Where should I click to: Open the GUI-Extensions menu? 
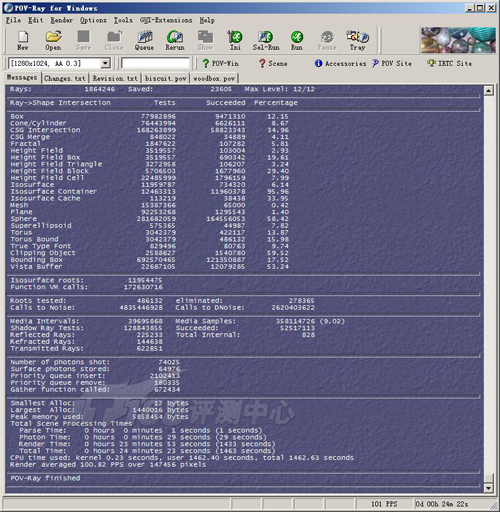pyautogui.click(x=166, y=20)
